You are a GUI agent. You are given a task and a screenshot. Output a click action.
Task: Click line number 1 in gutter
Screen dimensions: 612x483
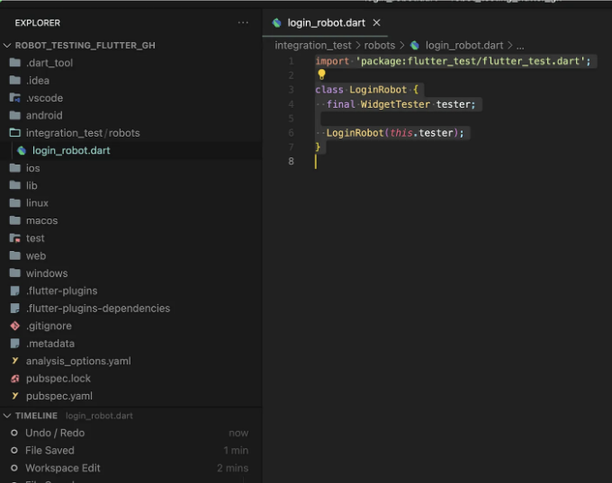click(x=291, y=61)
